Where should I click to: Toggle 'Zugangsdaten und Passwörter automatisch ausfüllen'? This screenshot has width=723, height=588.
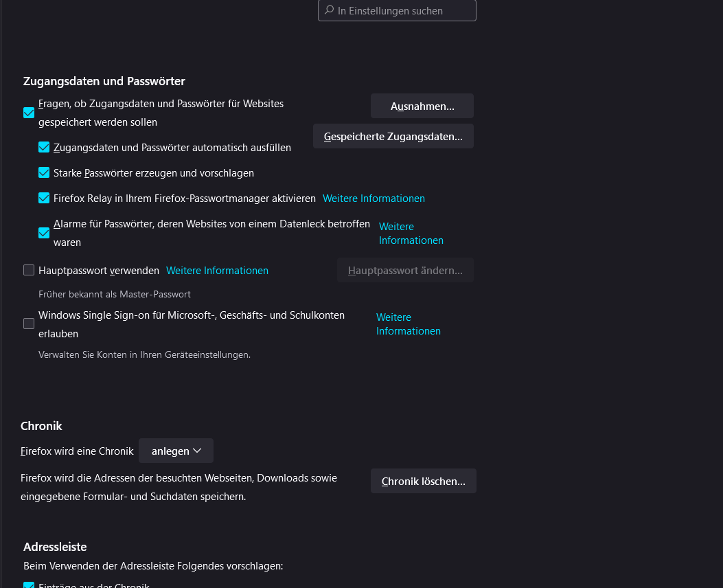pyautogui.click(x=44, y=147)
